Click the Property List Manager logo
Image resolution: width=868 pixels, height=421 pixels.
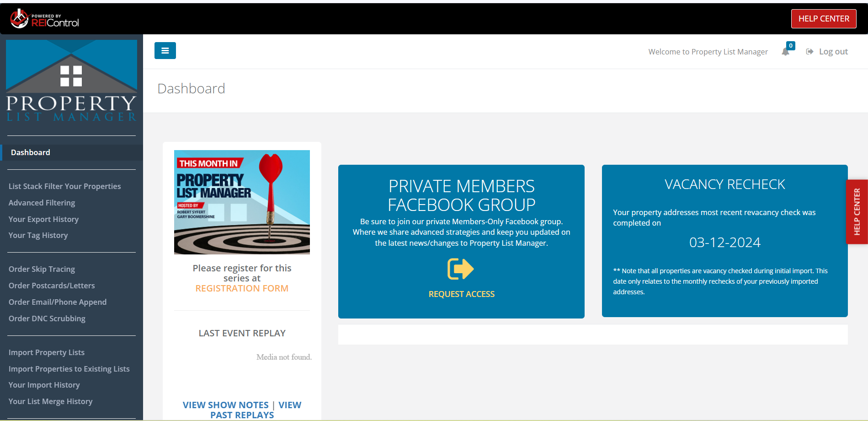(71, 80)
